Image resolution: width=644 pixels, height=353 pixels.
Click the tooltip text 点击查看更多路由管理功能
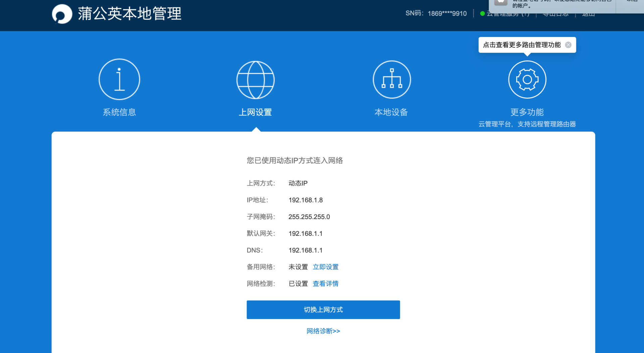pyautogui.click(x=522, y=45)
